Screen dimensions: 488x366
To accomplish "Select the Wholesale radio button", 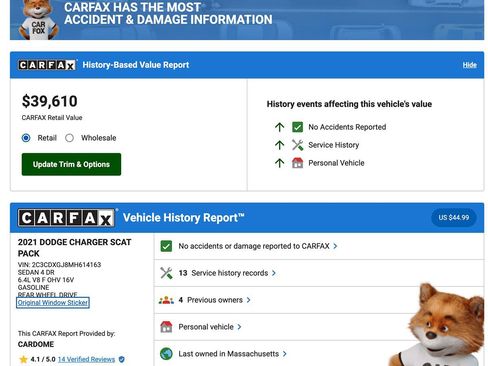I will (69, 138).
